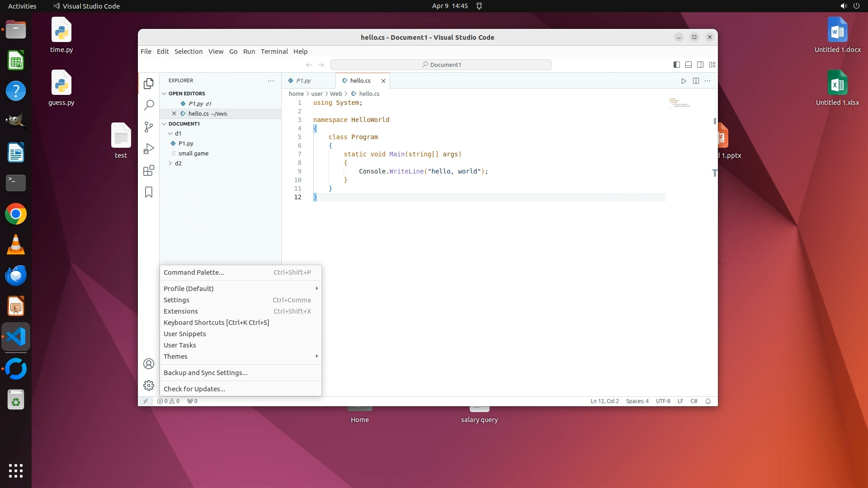This screenshot has width=868, height=488.
Task: Toggle the secondary side bar visibility
Action: coord(700,65)
